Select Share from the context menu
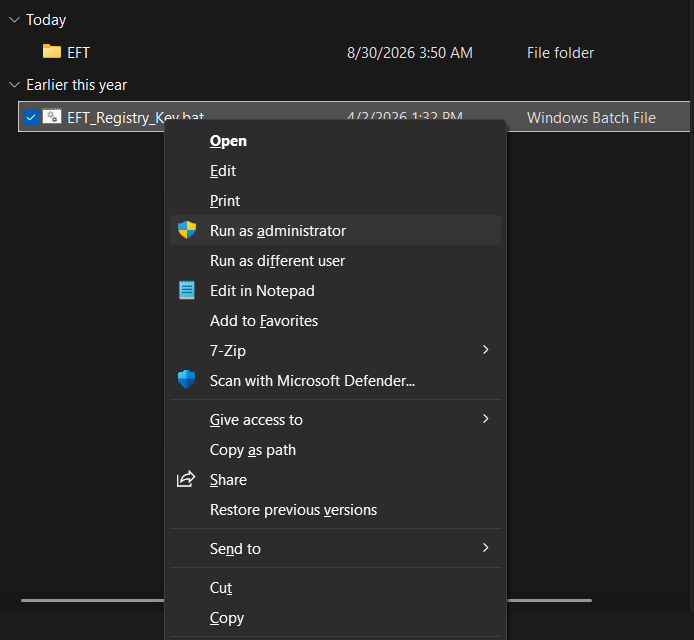Viewport: 694px width, 640px height. [x=335, y=480]
